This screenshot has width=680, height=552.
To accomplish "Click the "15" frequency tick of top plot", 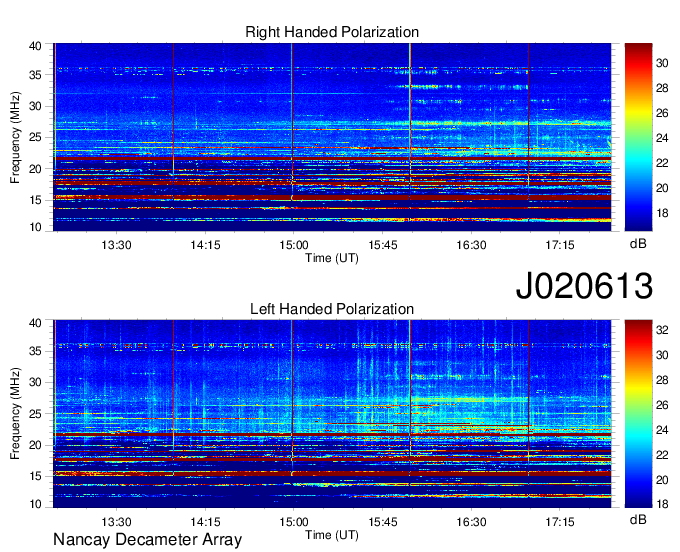I will 36,200.
